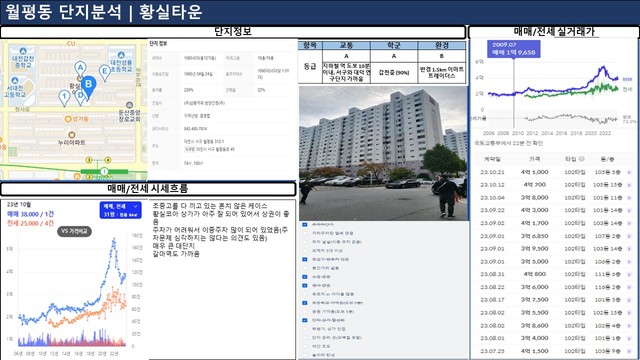Click the apartment building photo
Screen dimensions: 640x360
pos(383,153)
